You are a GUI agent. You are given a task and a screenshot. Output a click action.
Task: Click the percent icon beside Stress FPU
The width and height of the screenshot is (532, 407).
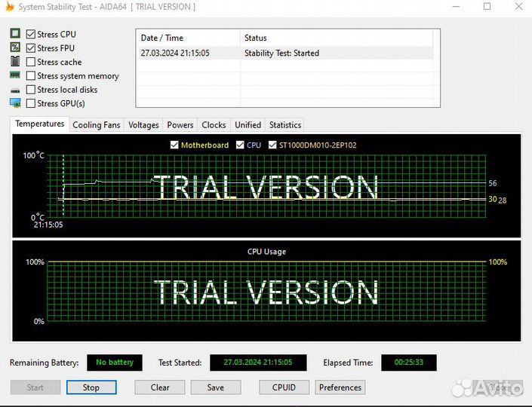[x=15, y=47]
